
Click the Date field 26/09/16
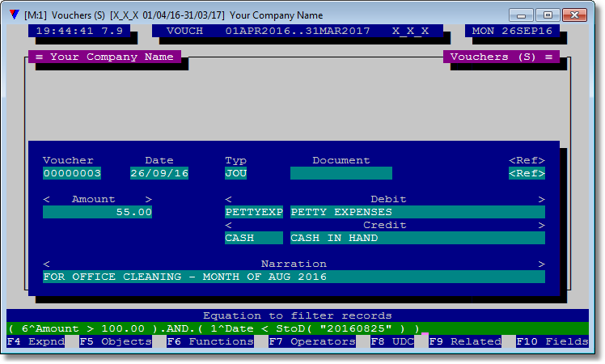(159, 173)
